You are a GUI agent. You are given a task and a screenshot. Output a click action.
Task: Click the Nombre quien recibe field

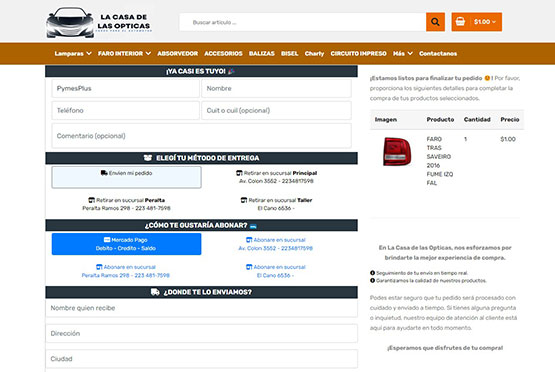pyautogui.click(x=201, y=308)
